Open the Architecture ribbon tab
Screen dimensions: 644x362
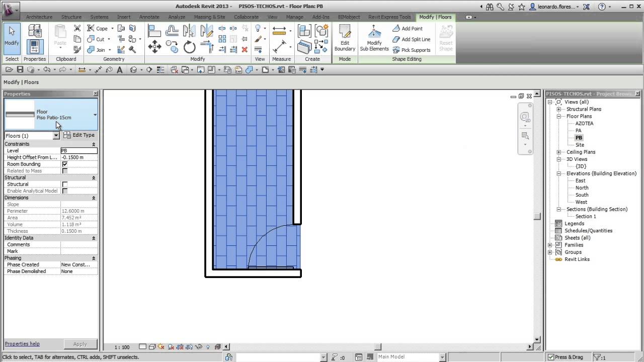pos(39,17)
